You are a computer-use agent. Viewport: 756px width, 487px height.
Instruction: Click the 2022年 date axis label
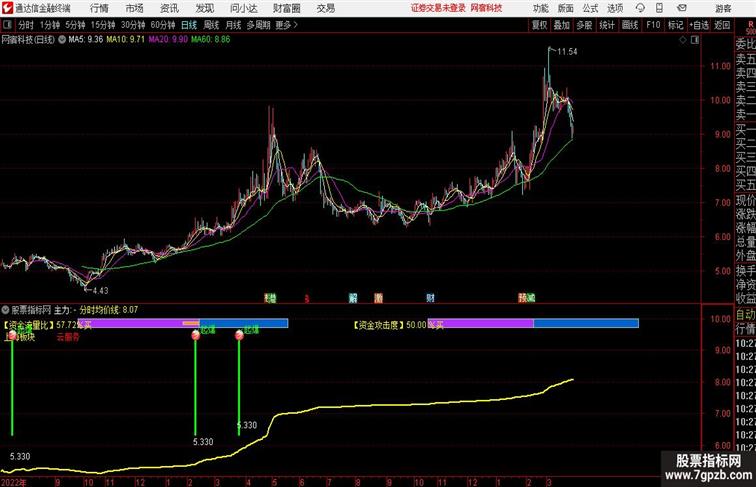pyautogui.click(x=14, y=482)
